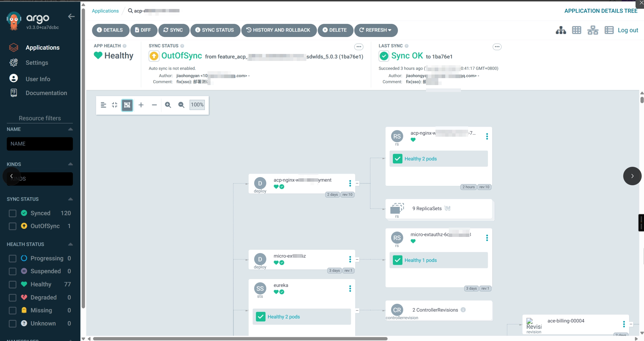Enable the OutOfSync filter checkbox

coord(12,226)
